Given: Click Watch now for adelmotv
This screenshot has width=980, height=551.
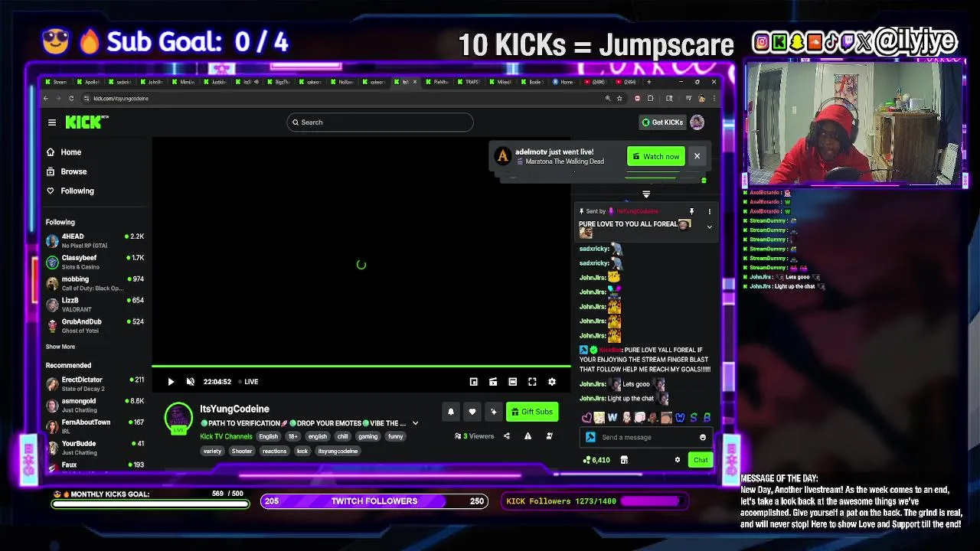Looking at the screenshot, I should coord(655,156).
